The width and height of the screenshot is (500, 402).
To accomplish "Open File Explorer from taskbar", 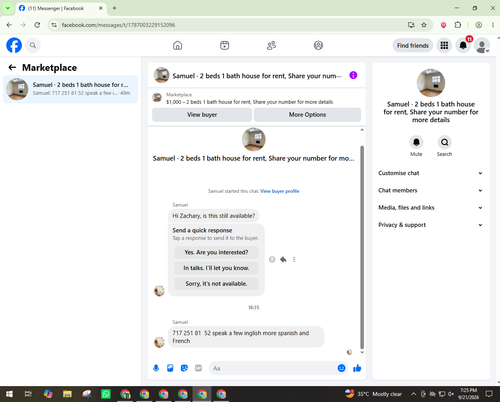I will [67, 394].
